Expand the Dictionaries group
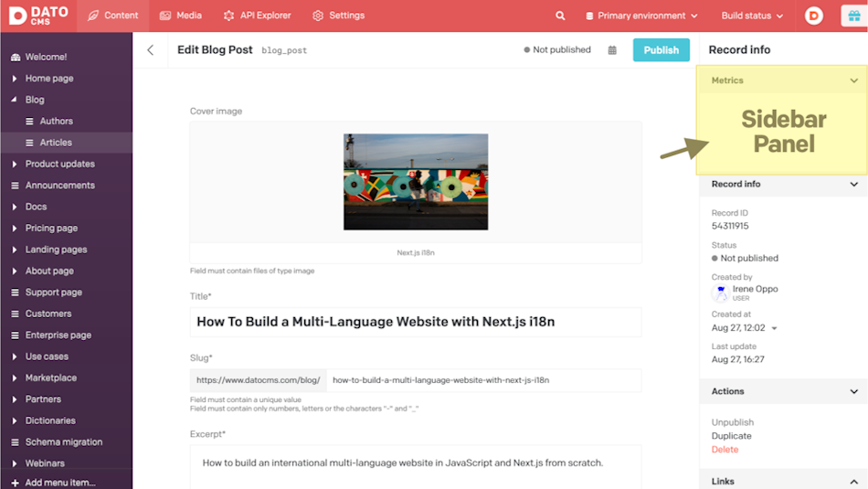Viewport: 868px width, 489px height. click(x=15, y=420)
